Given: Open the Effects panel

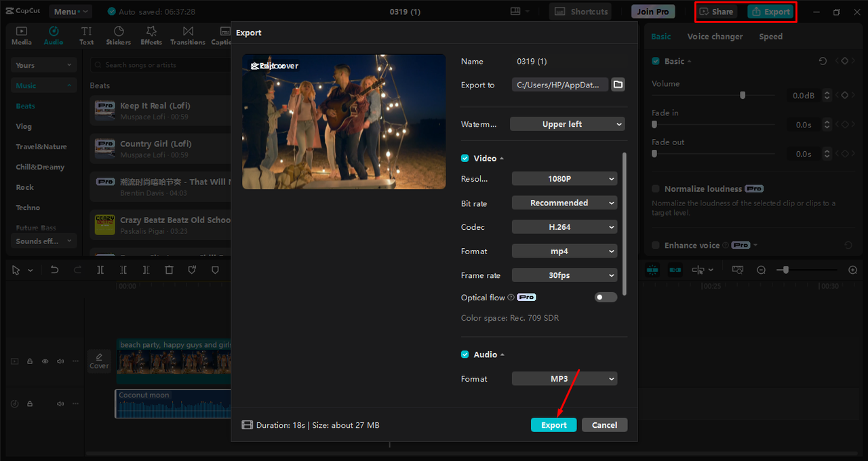Looking at the screenshot, I should 151,36.
